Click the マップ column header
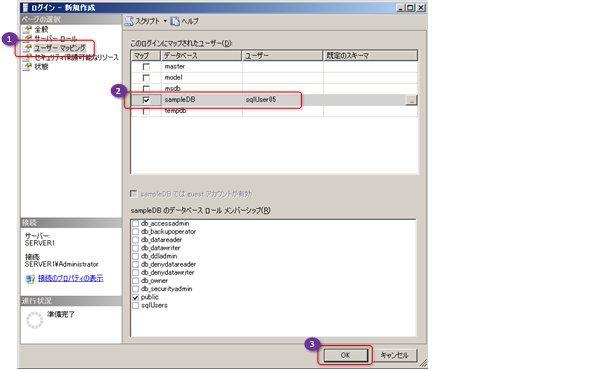This screenshot has height=371, width=590. [x=146, y=56]
